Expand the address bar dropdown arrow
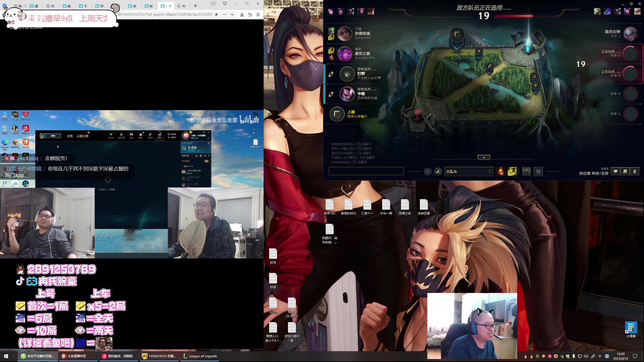Screen dimensions: 644x362 [232, 14]
